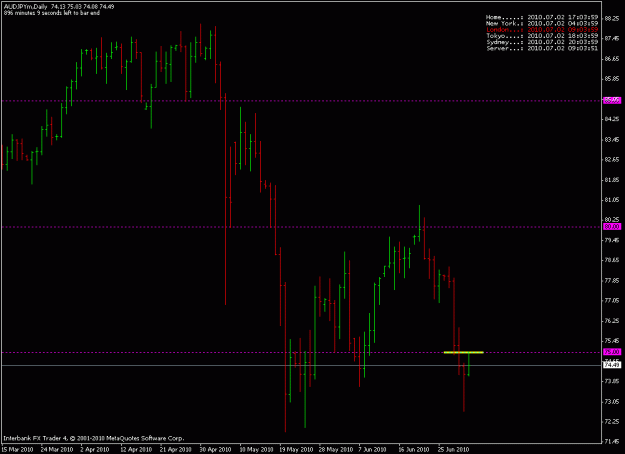Click the 87.45 value on price axis
Image resolution: width=625 pixels, height=454 pixels.
[612, 38]
